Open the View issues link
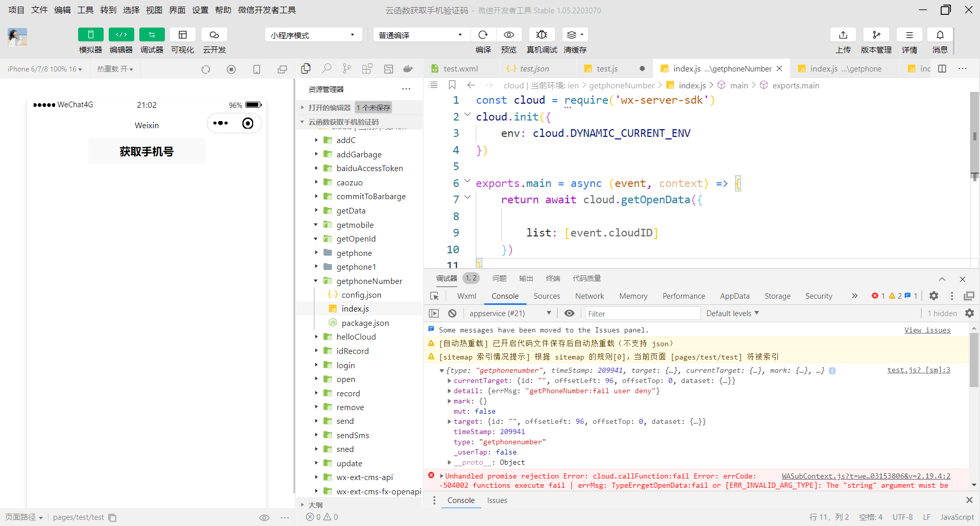This screenshot has width=980, height=526. 927,330
